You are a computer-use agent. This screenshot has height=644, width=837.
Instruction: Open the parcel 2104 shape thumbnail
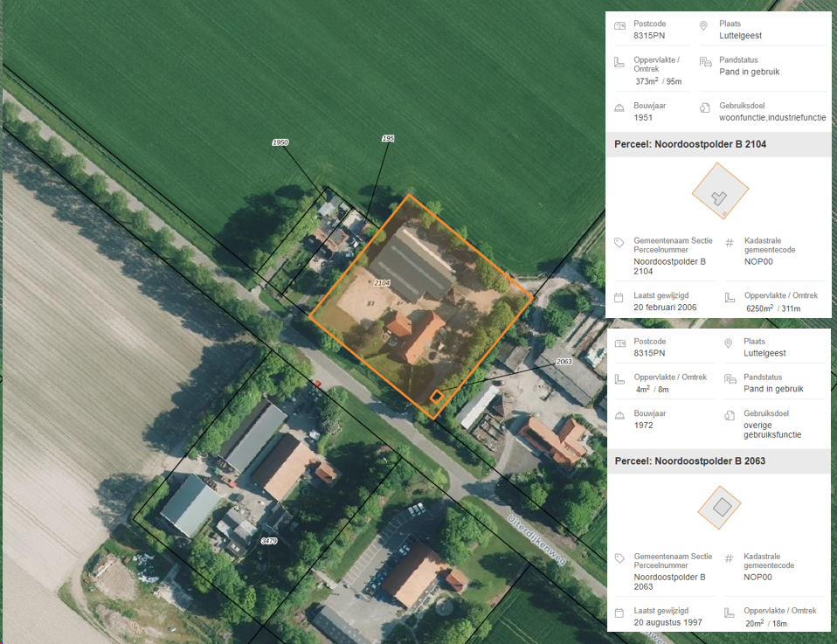coord(720,191)
